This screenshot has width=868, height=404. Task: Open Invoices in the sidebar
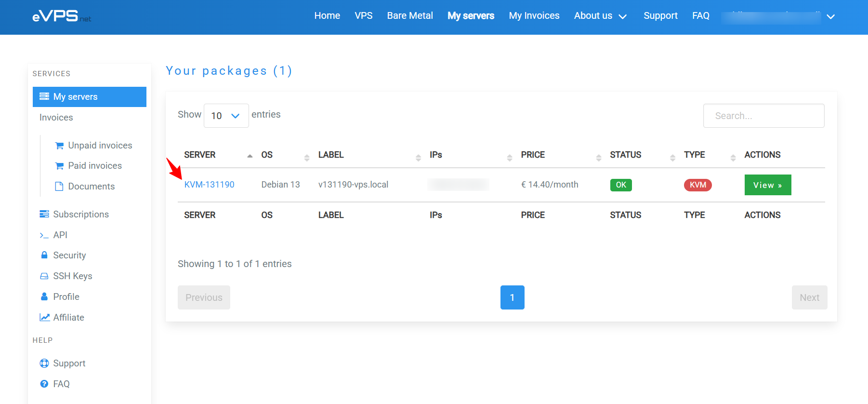(x=56, y=118)
